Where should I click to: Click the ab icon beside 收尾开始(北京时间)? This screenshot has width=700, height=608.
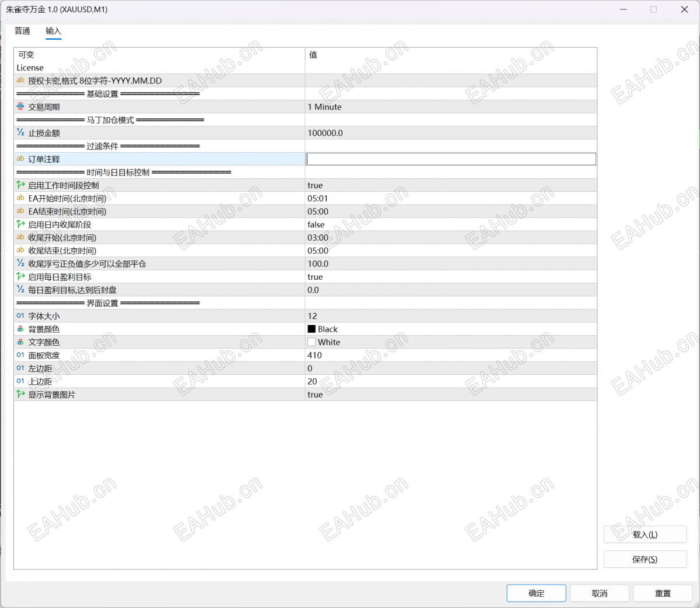(20, 237)
